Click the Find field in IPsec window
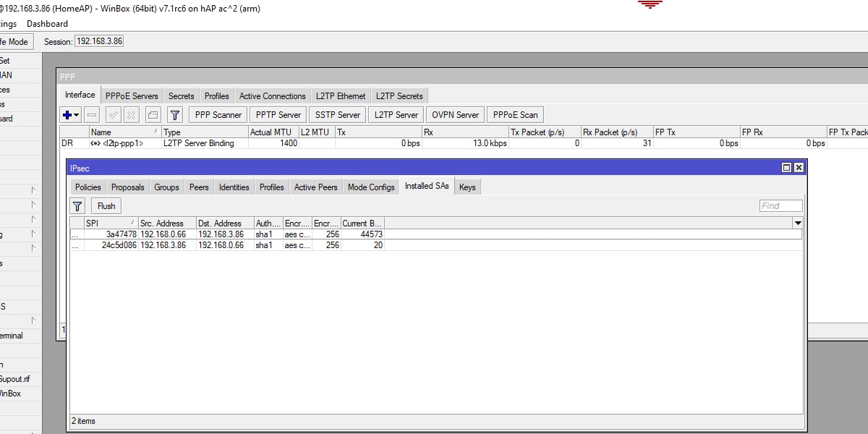The height and width of the screenshot is (434, 868). coord(780,205)
